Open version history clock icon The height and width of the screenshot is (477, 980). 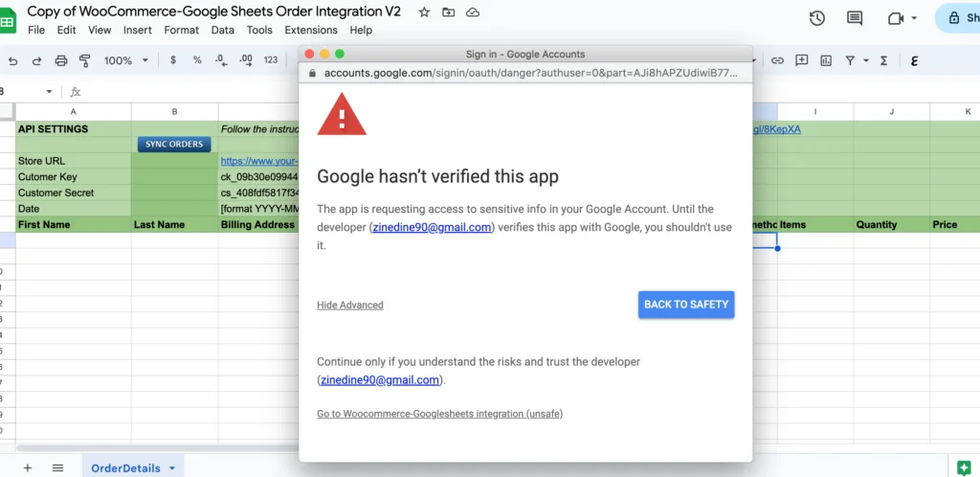(817, 18)
